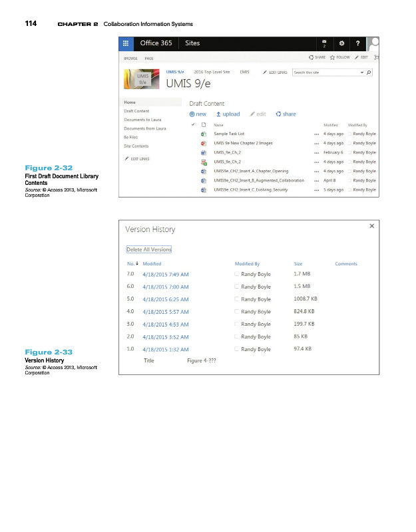Open ellipsis menu for UMIS_9e_Ch_2 February 6
The width and height of the screenshot is (416, 532).
316,152
